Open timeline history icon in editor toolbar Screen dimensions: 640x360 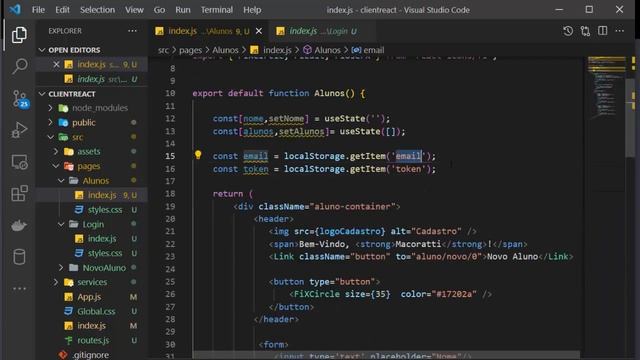[568, 31]
